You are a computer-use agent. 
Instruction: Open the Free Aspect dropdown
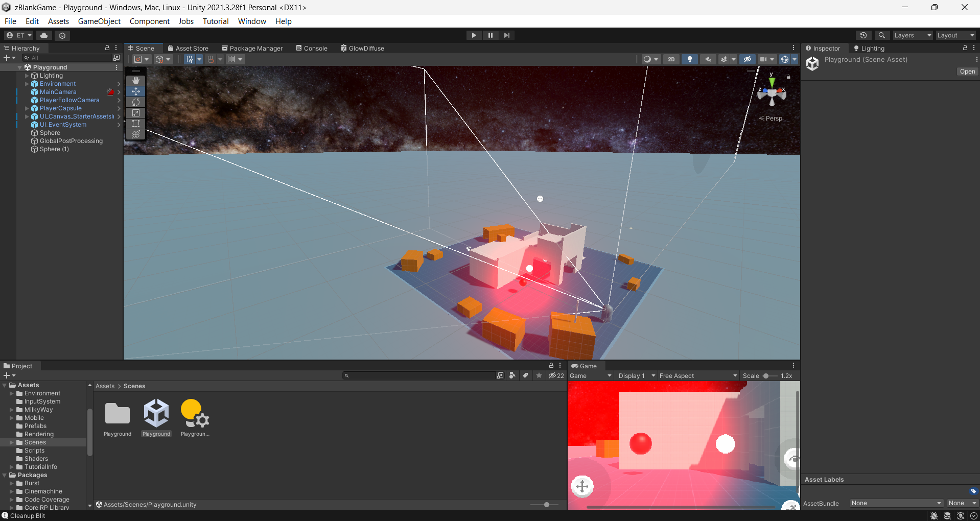[698, 376]
